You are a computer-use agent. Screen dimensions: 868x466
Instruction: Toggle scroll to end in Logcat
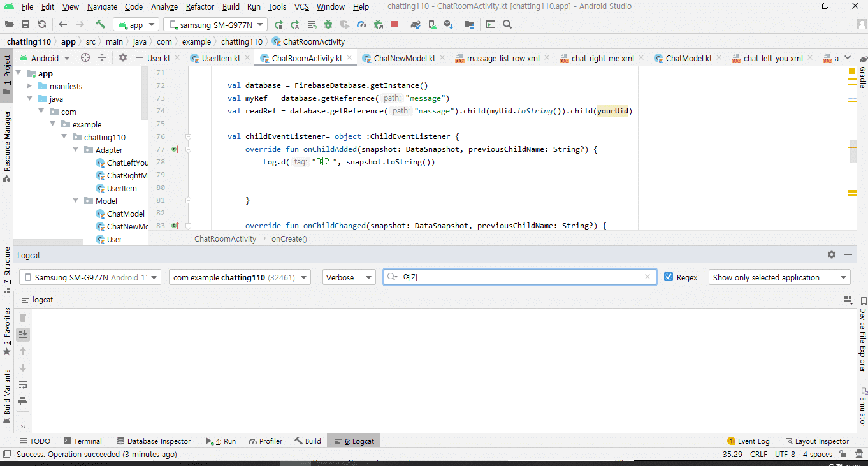click(23, 334)
